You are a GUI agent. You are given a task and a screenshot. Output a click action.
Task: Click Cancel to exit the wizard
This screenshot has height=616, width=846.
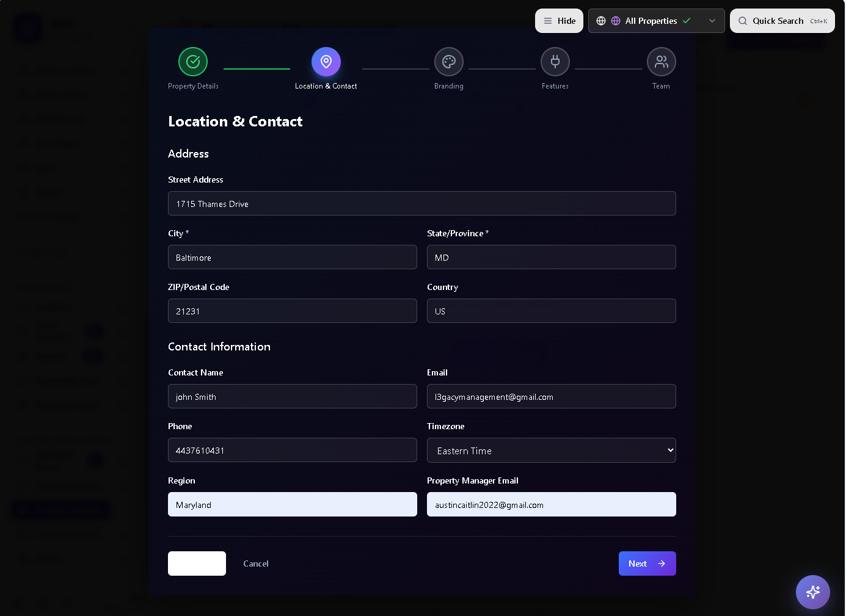point(255,563)
